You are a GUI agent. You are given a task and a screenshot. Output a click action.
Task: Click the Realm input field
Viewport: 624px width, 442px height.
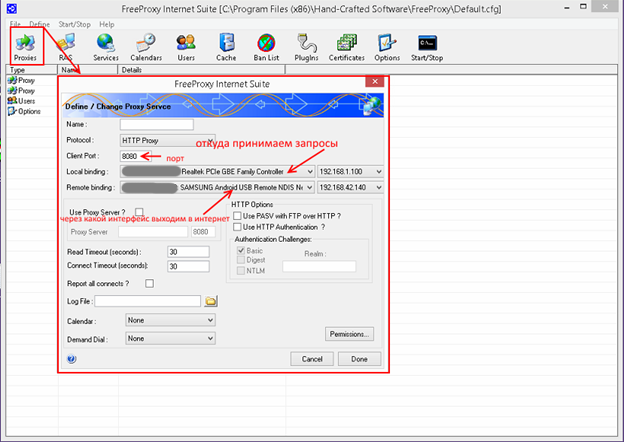coord(319,267)
